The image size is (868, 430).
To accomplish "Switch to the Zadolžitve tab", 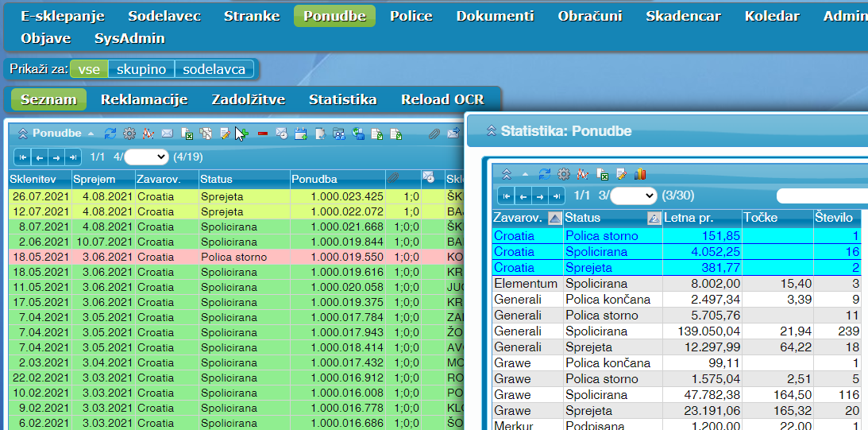I will point(248,99).
